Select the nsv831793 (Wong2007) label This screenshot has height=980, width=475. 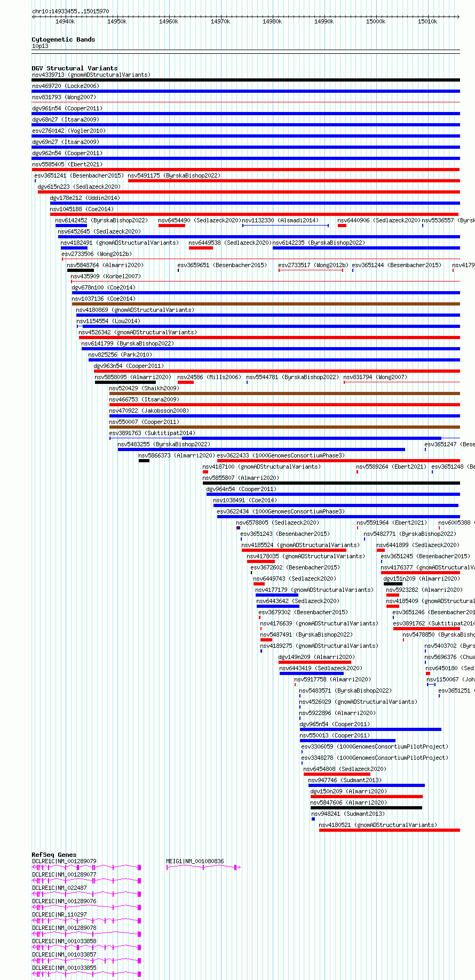coord(64,97)
